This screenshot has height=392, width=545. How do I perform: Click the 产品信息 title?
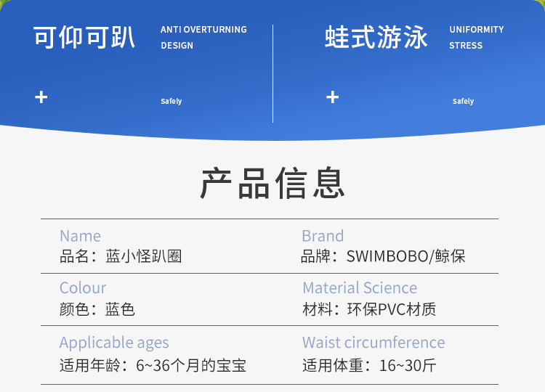tap(272, 183)
